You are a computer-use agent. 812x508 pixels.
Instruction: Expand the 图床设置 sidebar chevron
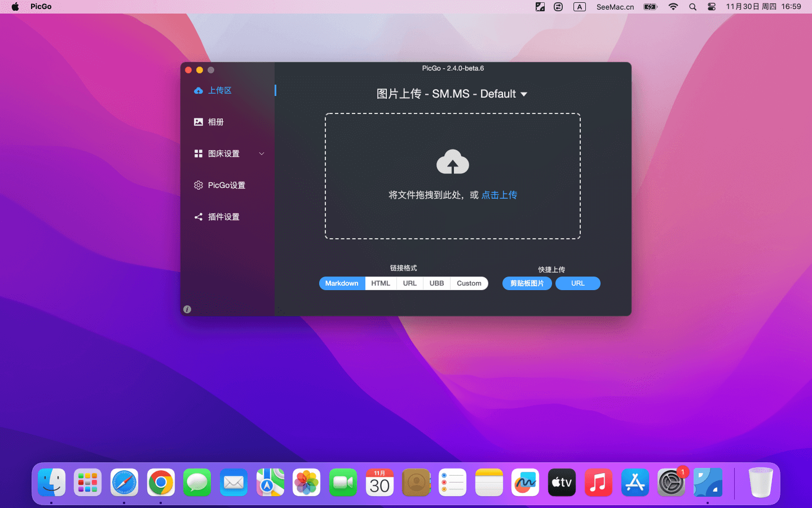[x=262, y=154]
